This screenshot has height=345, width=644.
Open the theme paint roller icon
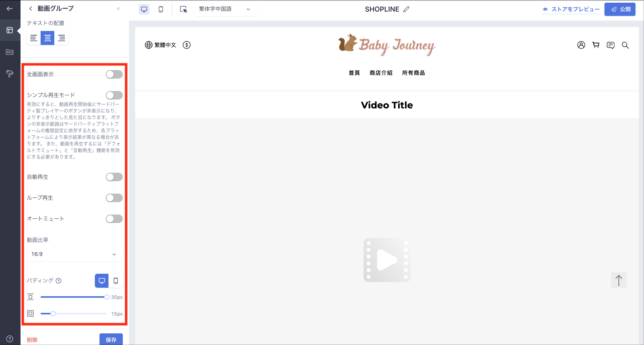(10, 74)
